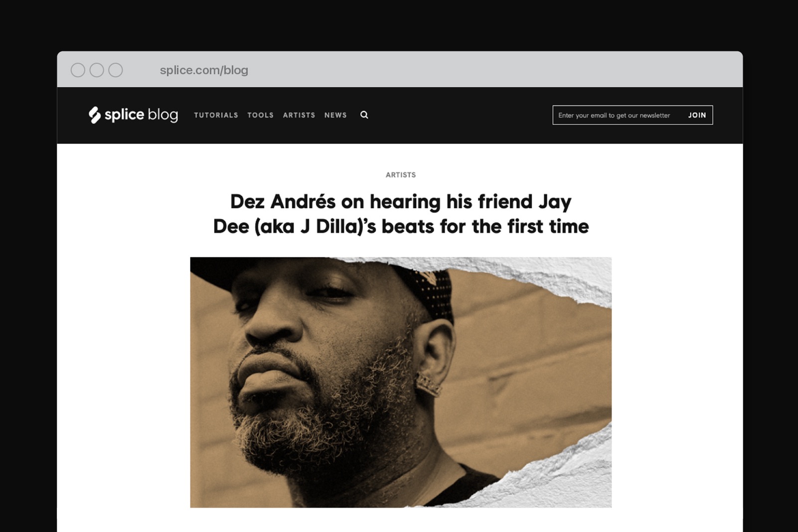Focus the newsletter email field
The image size is (798, 532).
tap(617, 115)
